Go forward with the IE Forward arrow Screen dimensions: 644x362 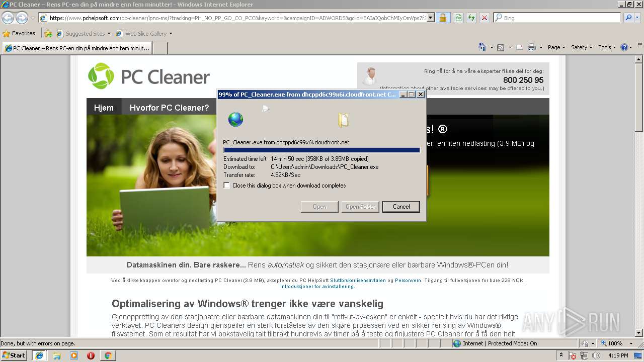(22, 18)
